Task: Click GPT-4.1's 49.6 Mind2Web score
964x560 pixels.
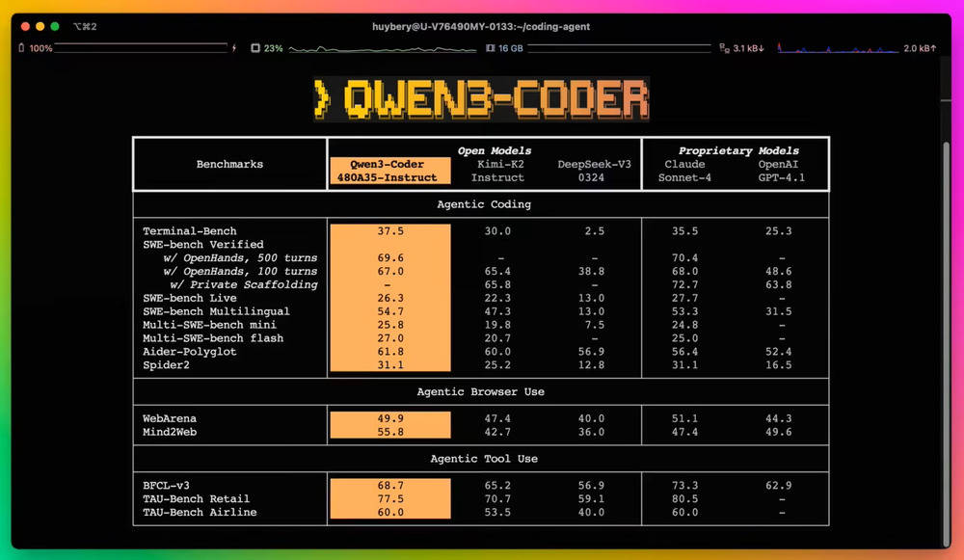Action: coord(778,432)
